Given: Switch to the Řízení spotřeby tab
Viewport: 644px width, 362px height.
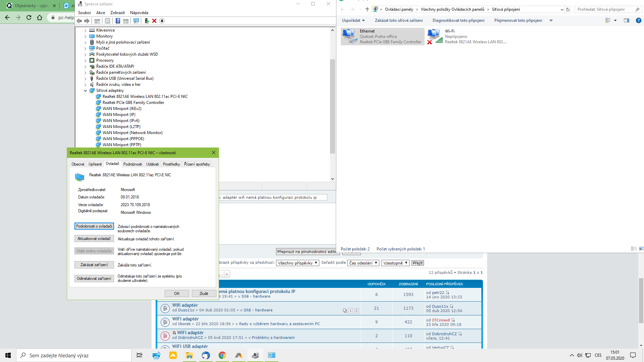Looking at the screenshot, I should 197,164.
